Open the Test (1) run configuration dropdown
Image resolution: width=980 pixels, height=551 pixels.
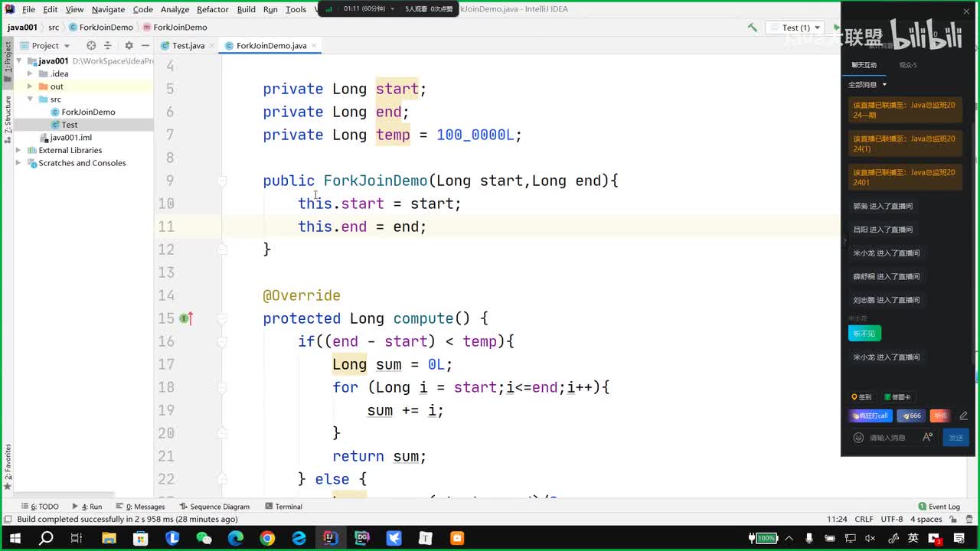point(796,28)
